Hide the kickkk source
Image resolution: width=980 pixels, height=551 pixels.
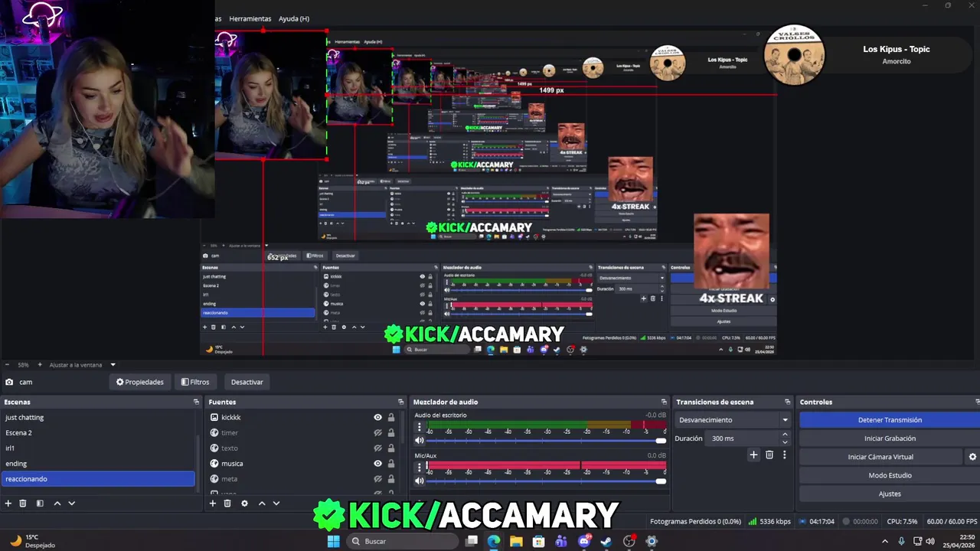click(x=377, y=418)
